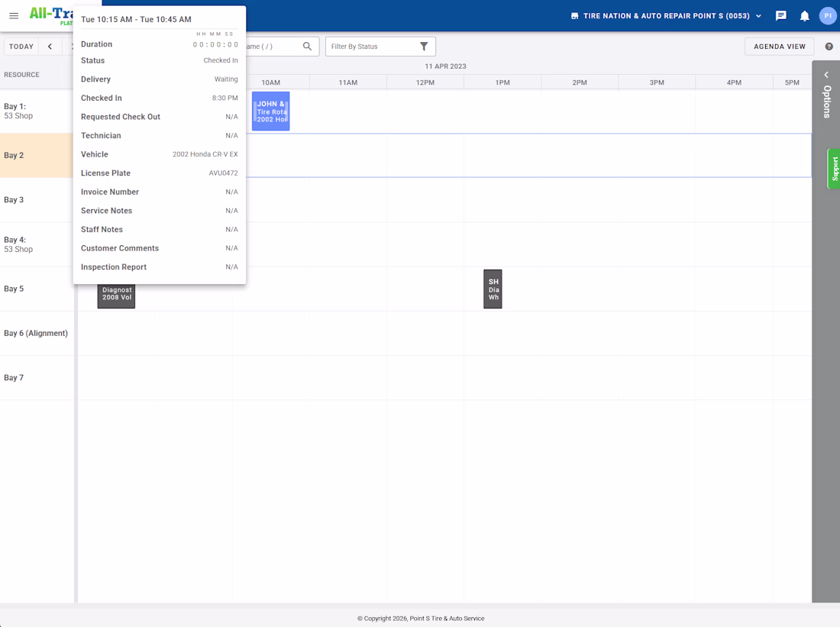Viewport: 840px width, 627px height.
Task: Open the store selector chevron dropdown
Action: click(758, 16)
